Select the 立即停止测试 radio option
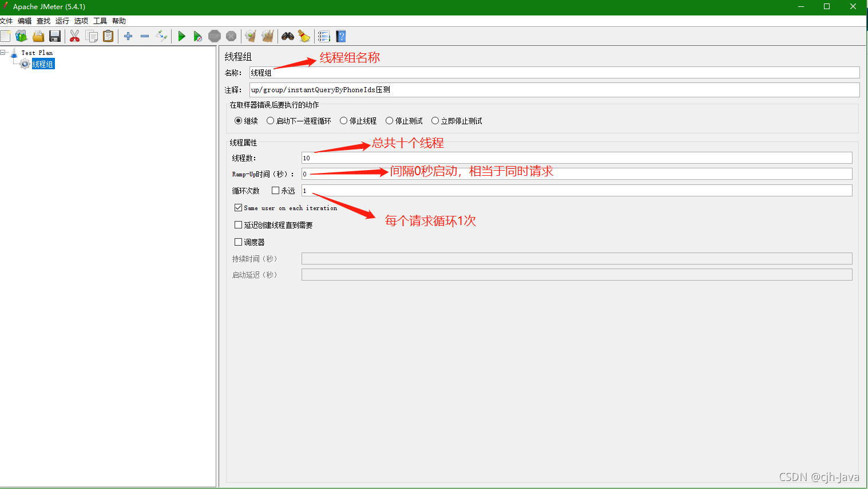 (x=435, y=121)
